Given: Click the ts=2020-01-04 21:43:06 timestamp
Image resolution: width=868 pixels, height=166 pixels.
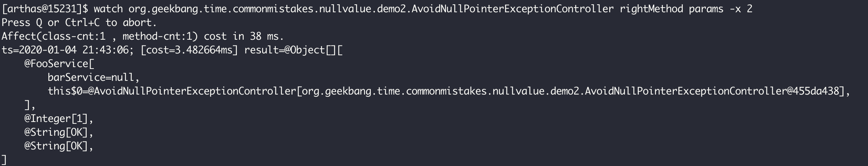Looking at the screenshot, I should (65, 50).
